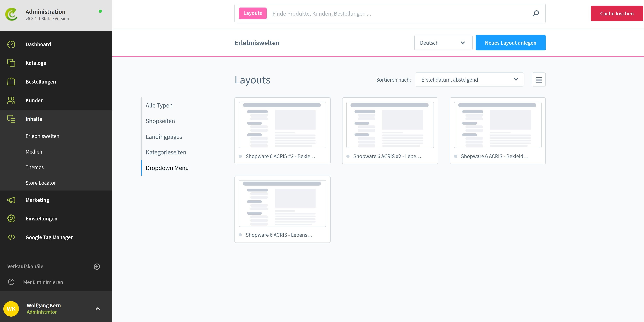Open layout thumbnail Shopware 6 ACRIS - Lebens…
This screenshot has width=644, height=322.
click(282, 203)
